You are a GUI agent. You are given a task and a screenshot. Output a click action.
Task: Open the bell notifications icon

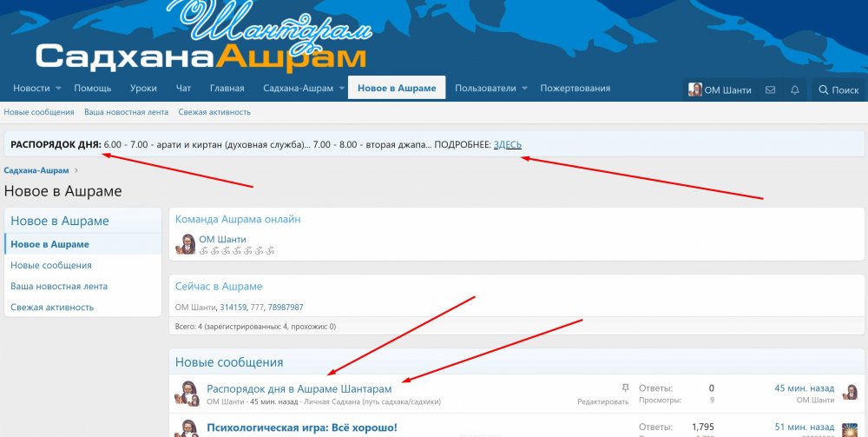(x=794, y=89)
